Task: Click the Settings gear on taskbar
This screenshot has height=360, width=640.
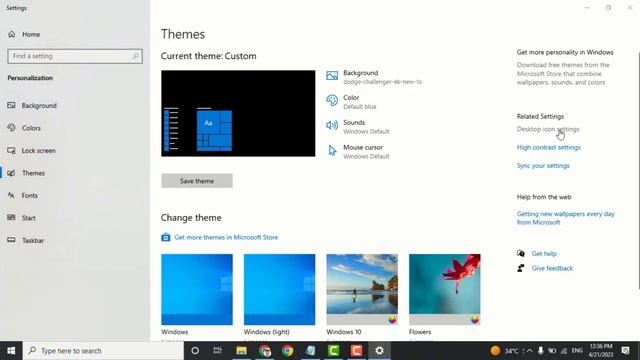Action: tap(380, 351)
